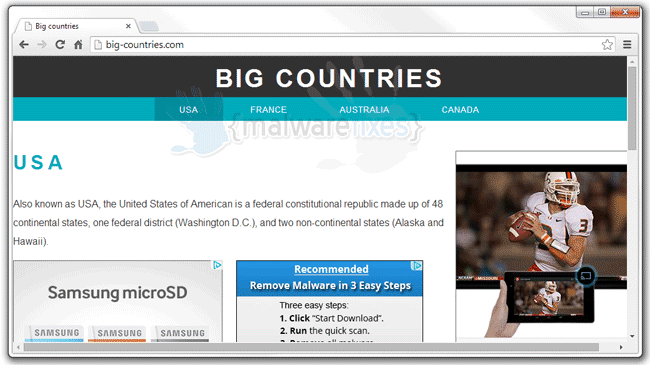Screen dimensions: 650x365
Task: Click the '2. Run the quick scan' step
Action: point(324,331)
